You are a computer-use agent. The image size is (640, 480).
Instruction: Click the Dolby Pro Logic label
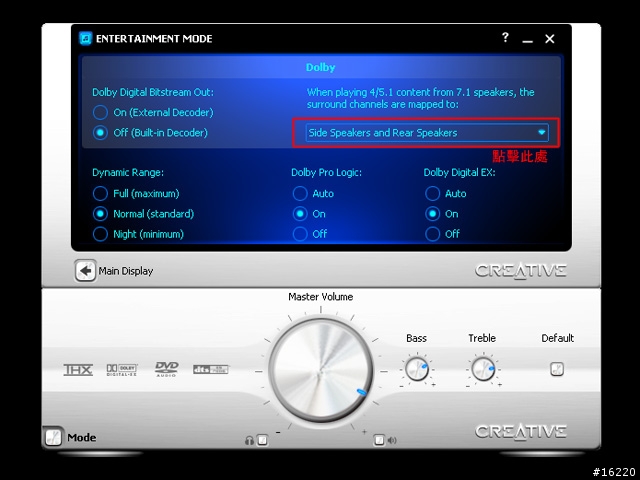327,173
